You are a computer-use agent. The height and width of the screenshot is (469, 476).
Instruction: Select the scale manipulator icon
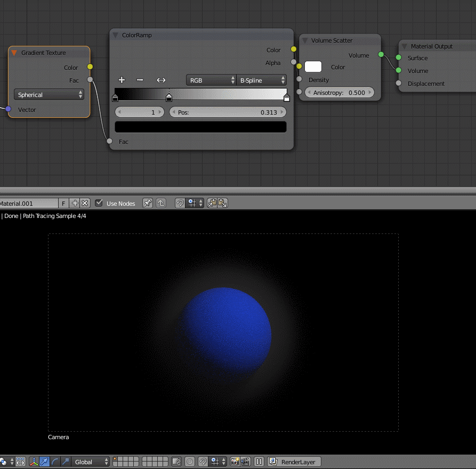pyautogui.click(x=67, y=462)
